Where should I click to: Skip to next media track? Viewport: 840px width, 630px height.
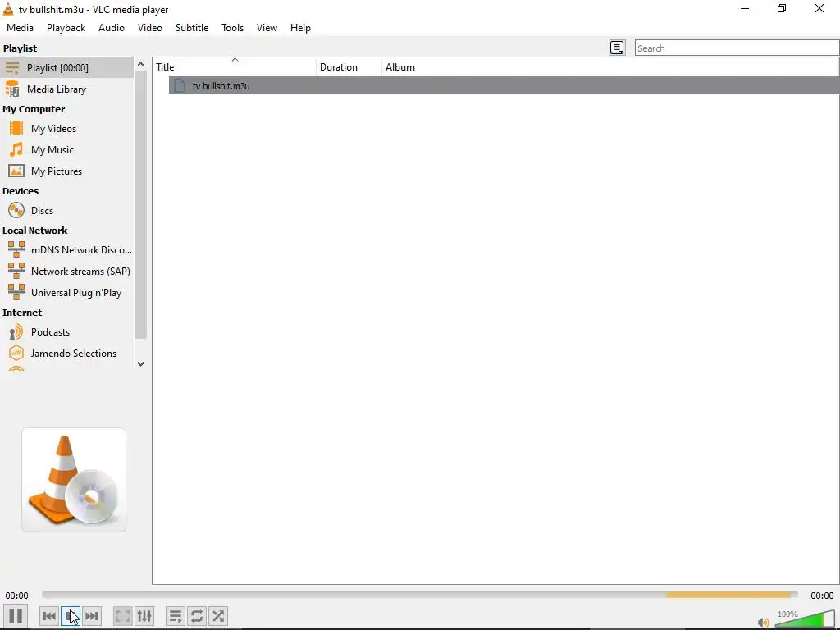(x=92, y=616)
